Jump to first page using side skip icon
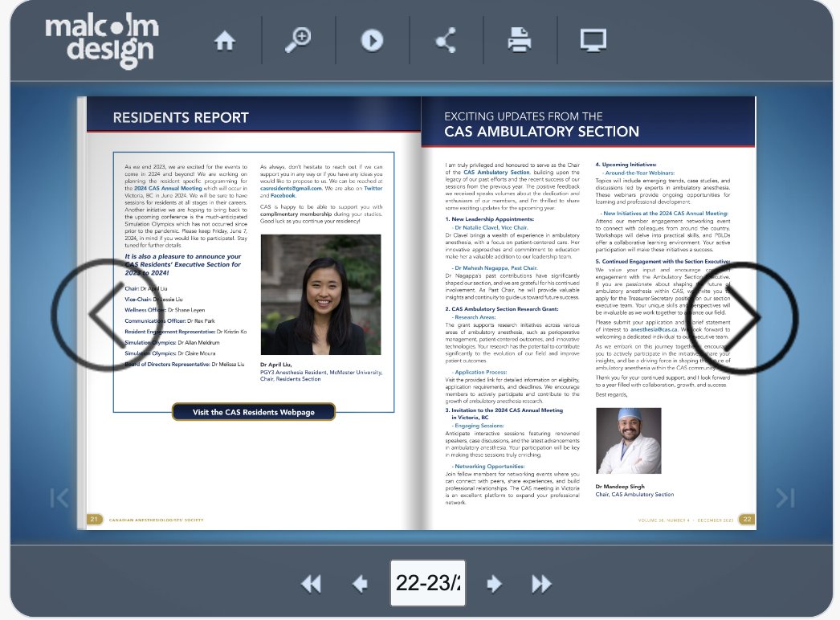Screen dimensions: 840x620 (59, 498)
